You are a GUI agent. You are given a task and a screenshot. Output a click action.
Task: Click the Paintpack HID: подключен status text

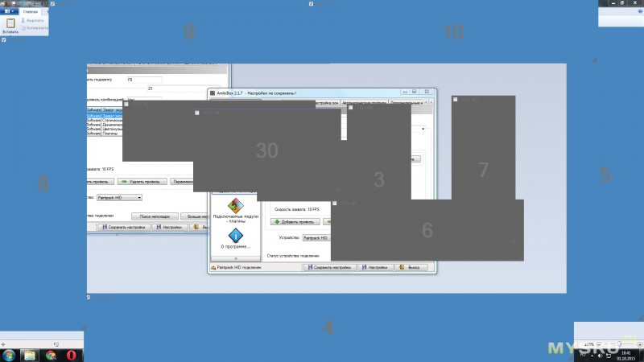point(239,268)
